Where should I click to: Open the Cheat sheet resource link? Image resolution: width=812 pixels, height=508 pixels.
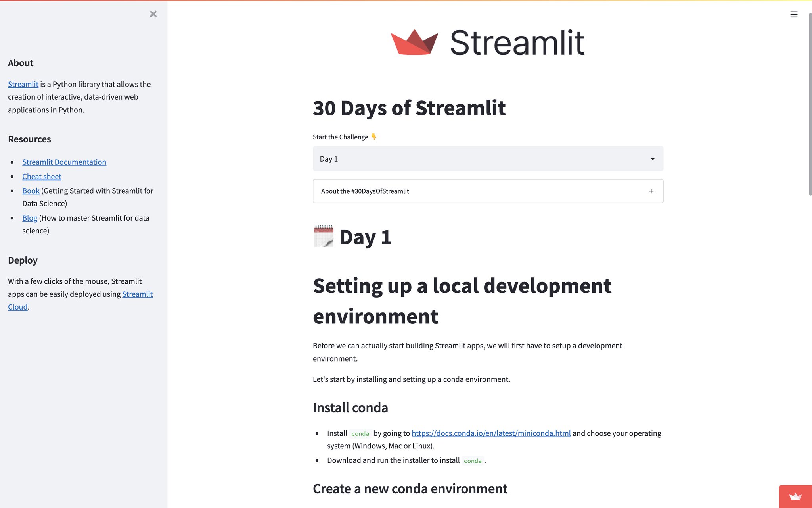(42, 177)
